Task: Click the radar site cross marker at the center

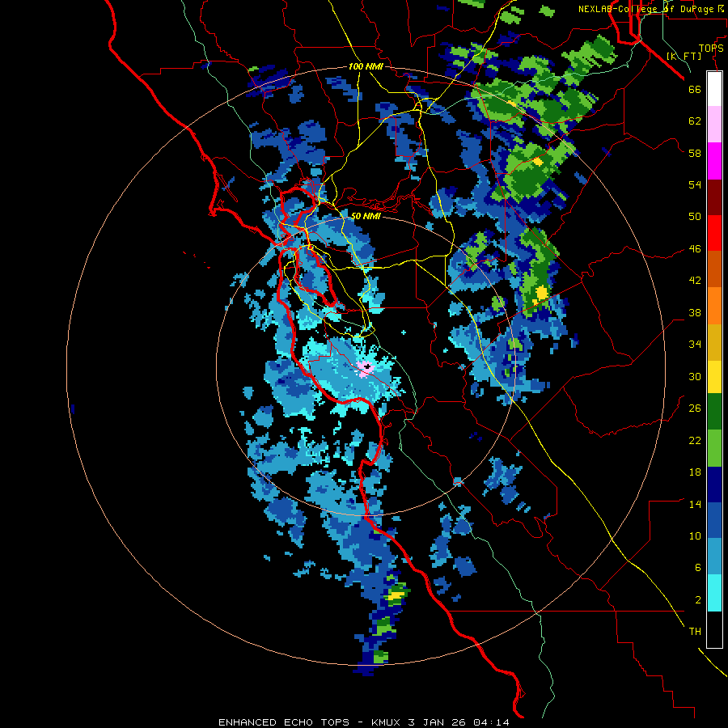Action: click(367, 366)
